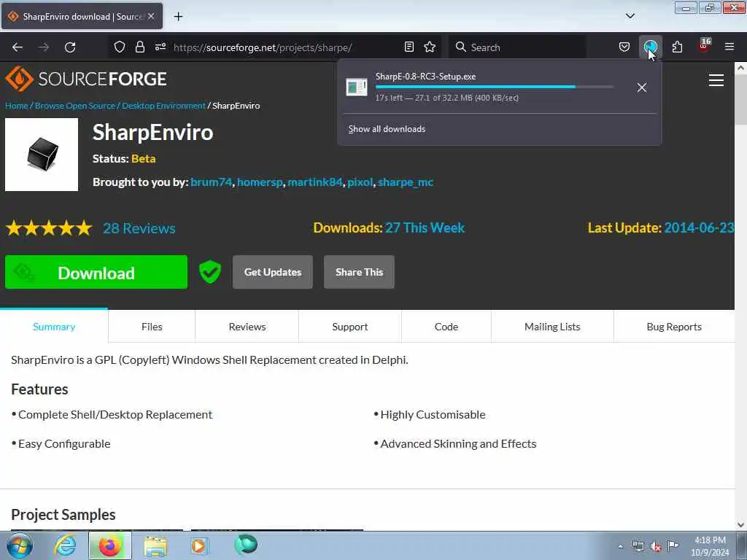
Task: Open a new browser tab
Action: click(x=178, y=17)
